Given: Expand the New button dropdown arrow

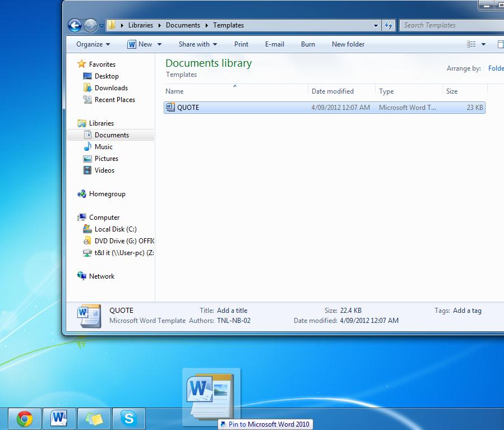Looking at the screenshot, I should [159, 44].
